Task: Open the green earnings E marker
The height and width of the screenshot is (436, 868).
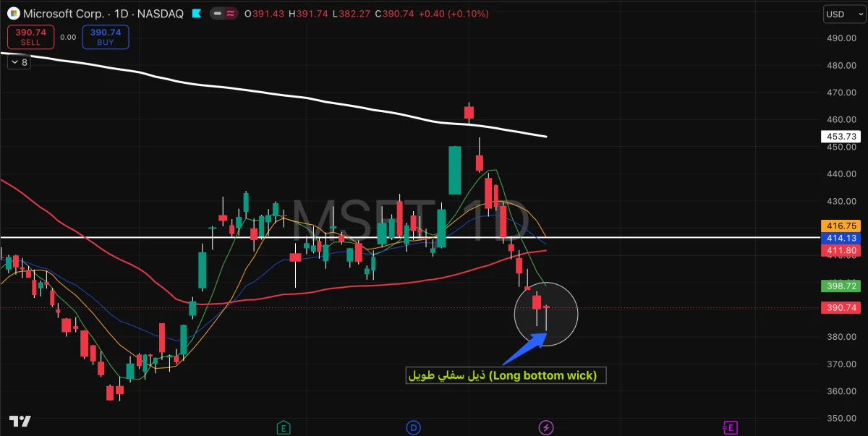Action: click(284, 427)
